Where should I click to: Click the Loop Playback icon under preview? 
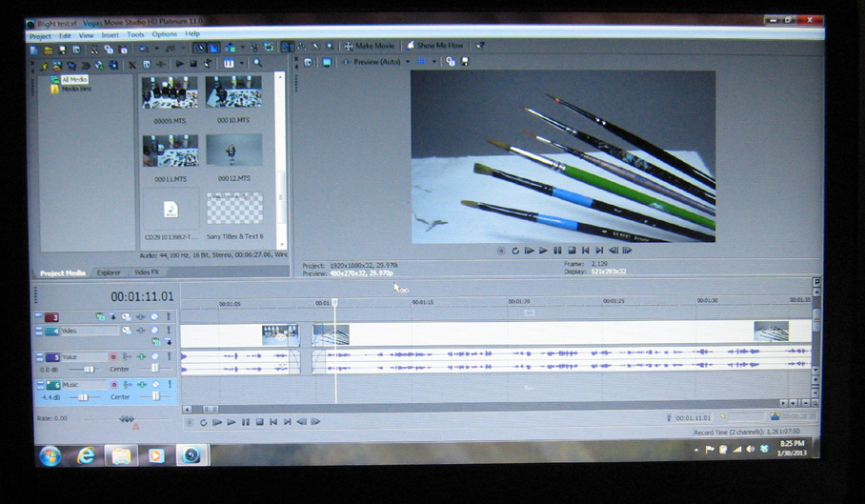[515, 251]
